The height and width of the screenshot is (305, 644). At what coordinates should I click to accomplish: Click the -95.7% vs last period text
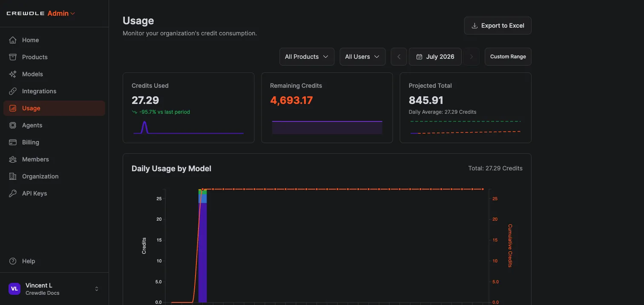pos(164,112)
